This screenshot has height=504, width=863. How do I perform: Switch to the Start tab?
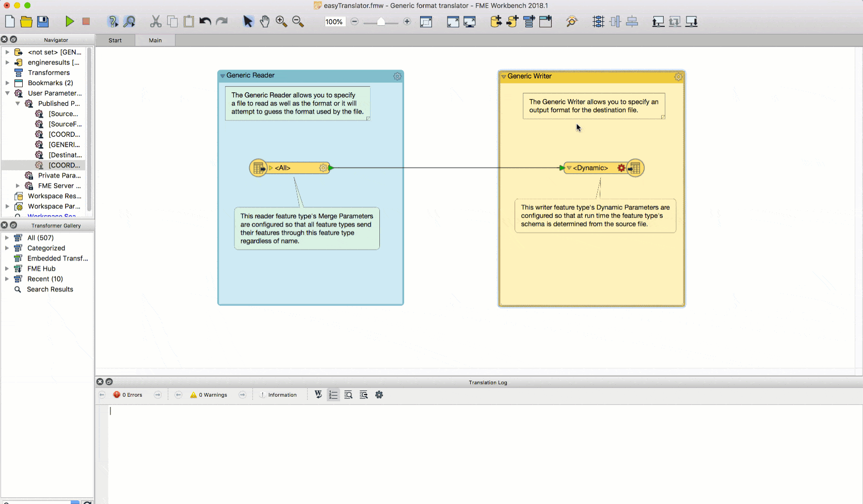(115, 40)
